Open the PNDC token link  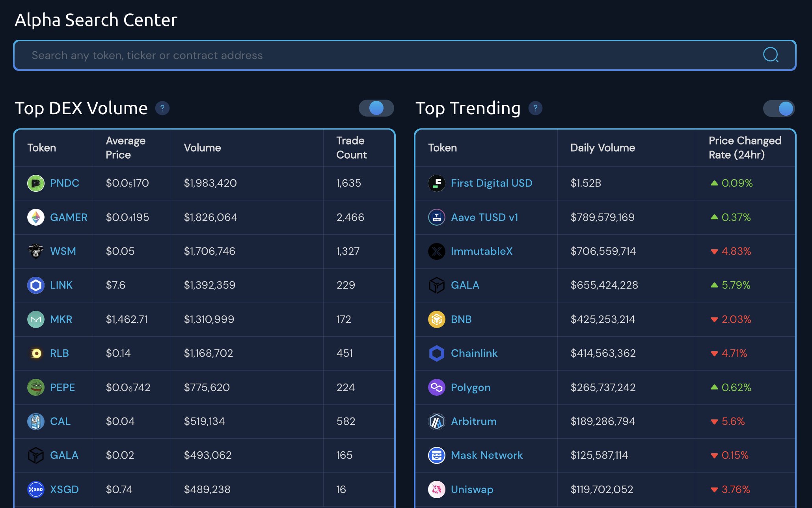point(64,183)
